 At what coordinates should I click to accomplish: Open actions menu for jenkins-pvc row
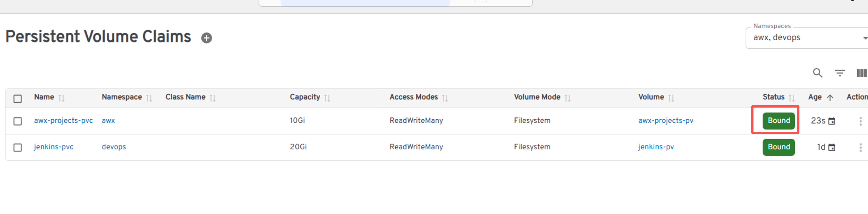click(860, 148)
